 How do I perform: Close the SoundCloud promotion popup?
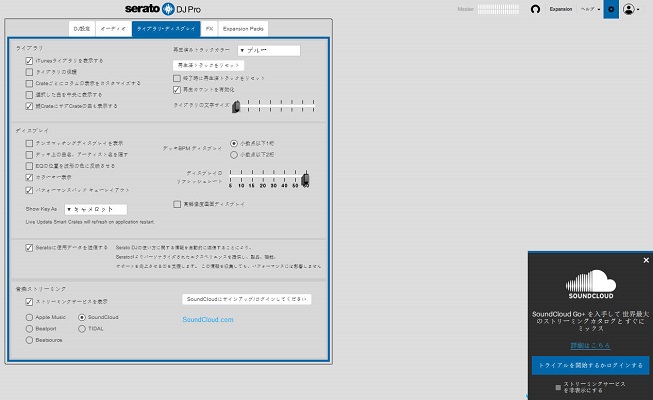coord(646,260)
